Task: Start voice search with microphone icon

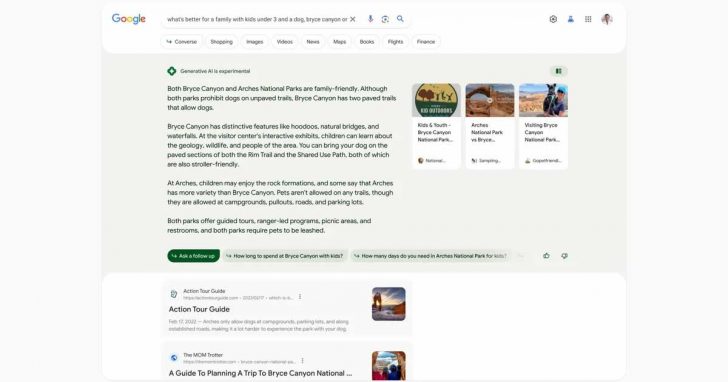Action: (x=370, y=19)
